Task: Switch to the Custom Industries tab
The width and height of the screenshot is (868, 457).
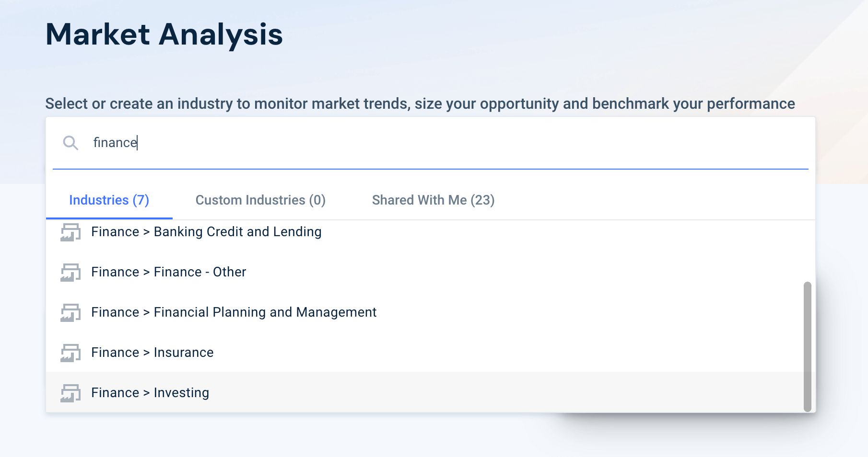Action: pyautogui.click(x=260, y=200)
